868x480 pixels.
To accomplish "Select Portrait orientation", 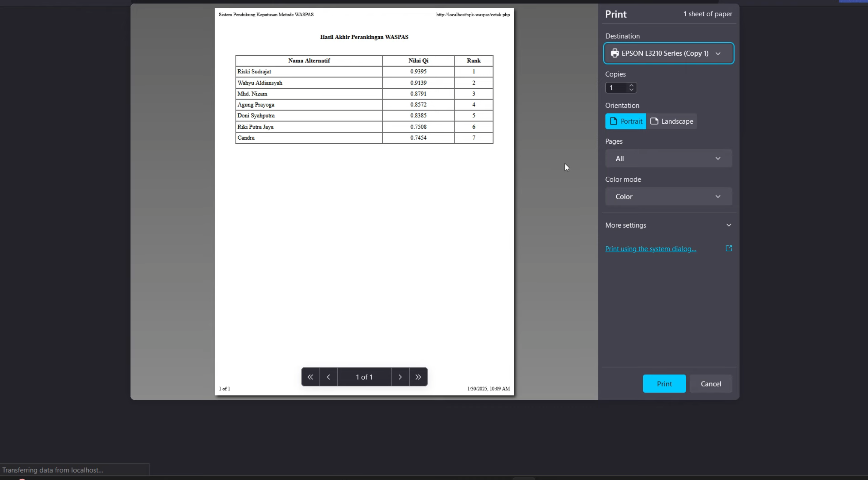I will click(626, 121).
